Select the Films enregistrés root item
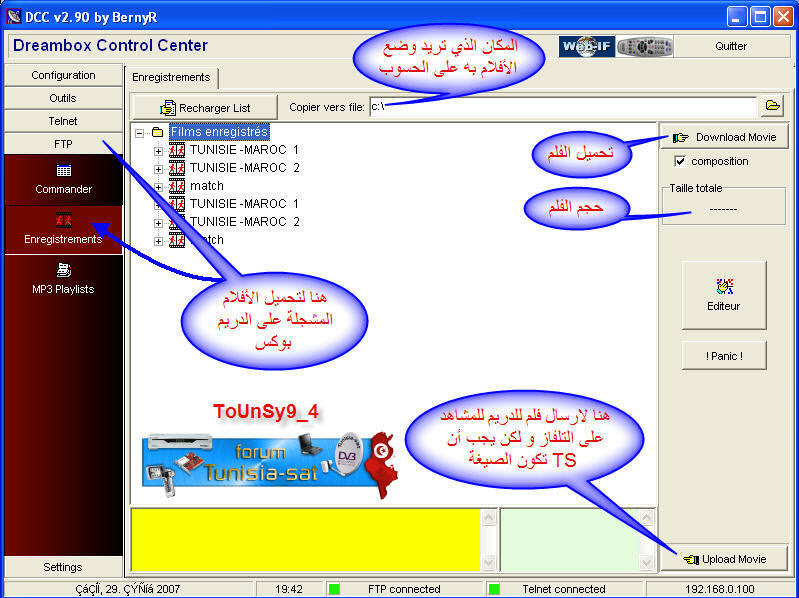 point(219,132)
